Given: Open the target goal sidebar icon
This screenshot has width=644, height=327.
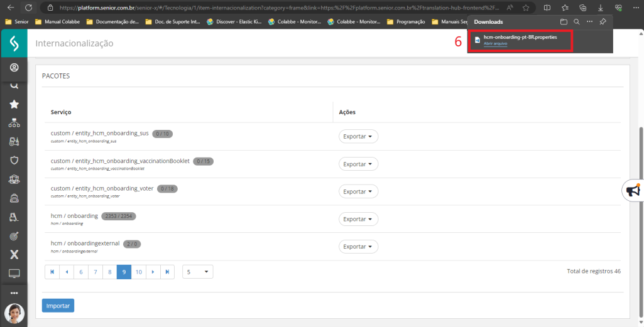Looking at the screenshot, I should pyautogui.click(x=14, y=236).
